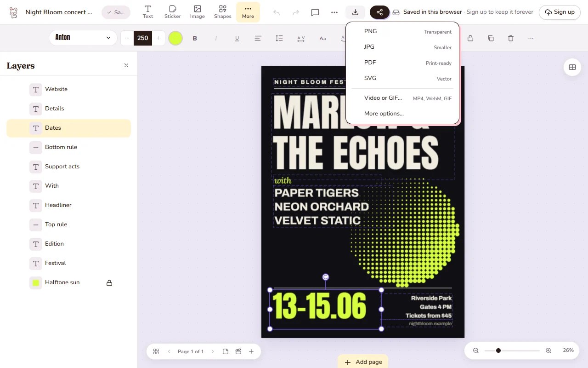
Task: Open the Shapes tool
Action: [223, 12]
